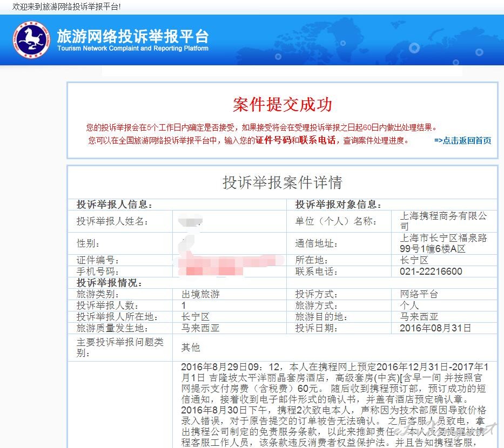Click the 旅游类别: label

(98, 294)
